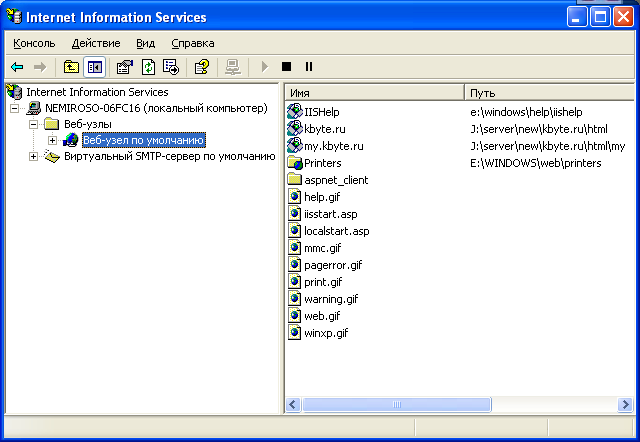This screenshot has width=640, height=442.
Task: Click the iisstart.asp file icon
Action: pos(294,214)
